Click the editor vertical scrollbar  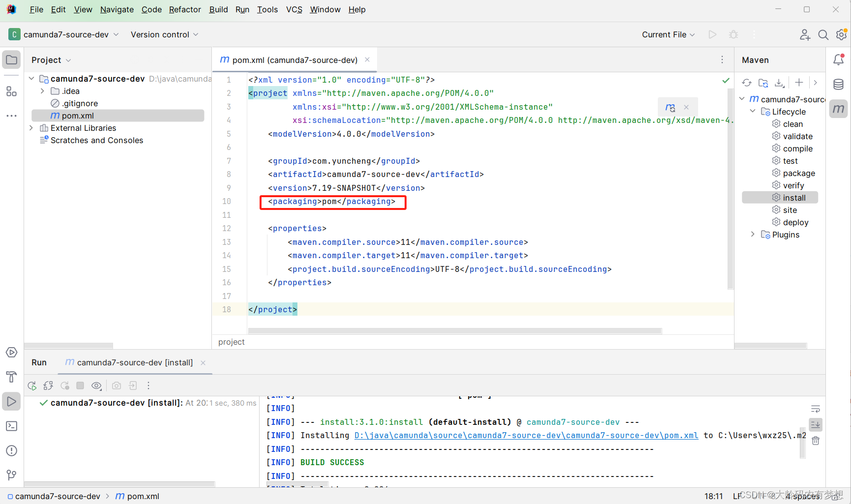730,189
